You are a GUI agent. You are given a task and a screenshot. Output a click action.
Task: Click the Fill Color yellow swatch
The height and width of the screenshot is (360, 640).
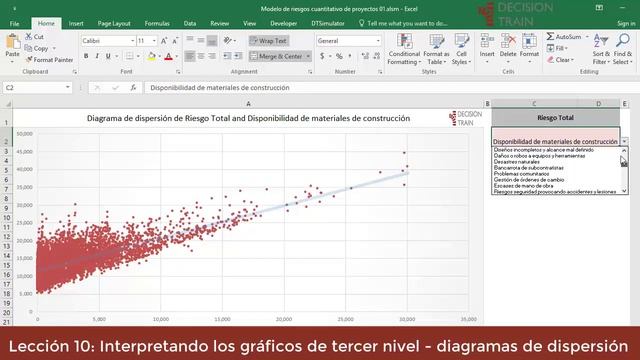coord(151,56)
